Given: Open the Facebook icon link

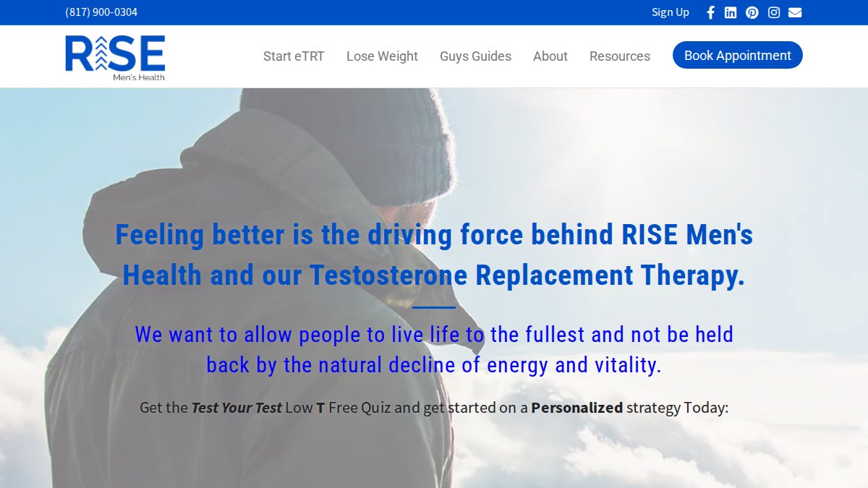Looking at the screenshot, I should (710, 12).
